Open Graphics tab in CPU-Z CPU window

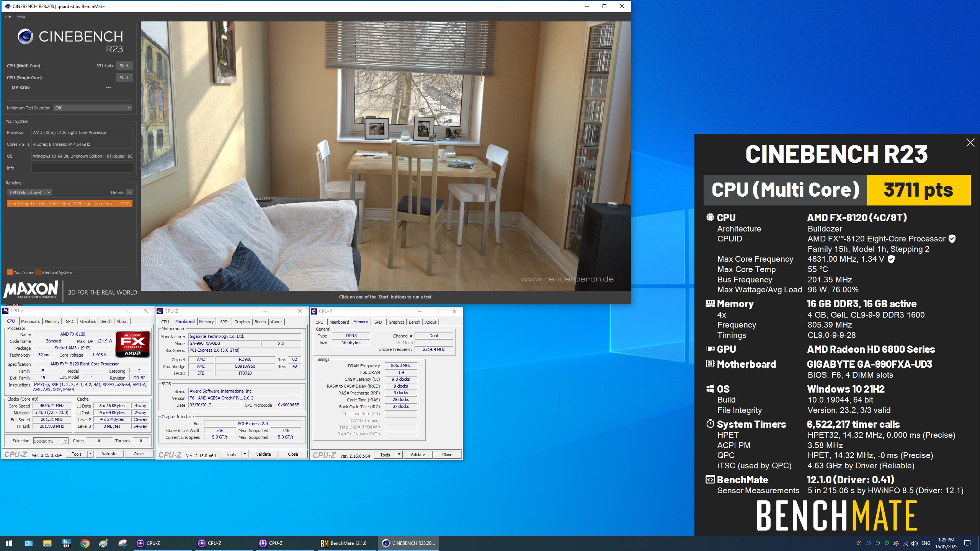(88, 321)
